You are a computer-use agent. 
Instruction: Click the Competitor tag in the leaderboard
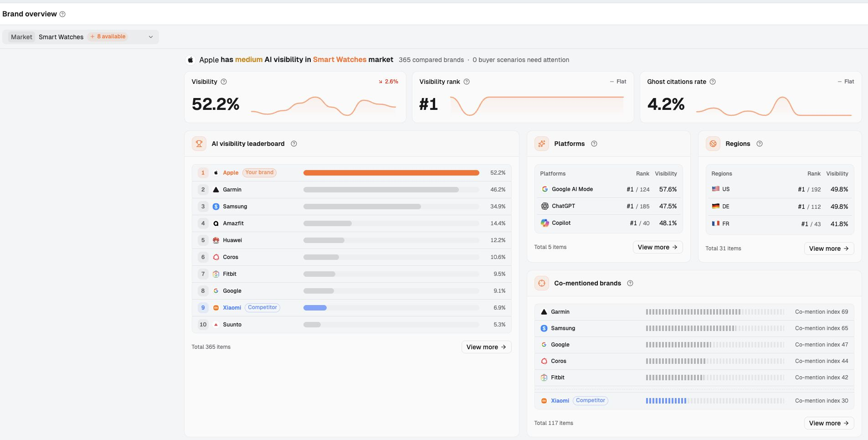pos(262,307)
